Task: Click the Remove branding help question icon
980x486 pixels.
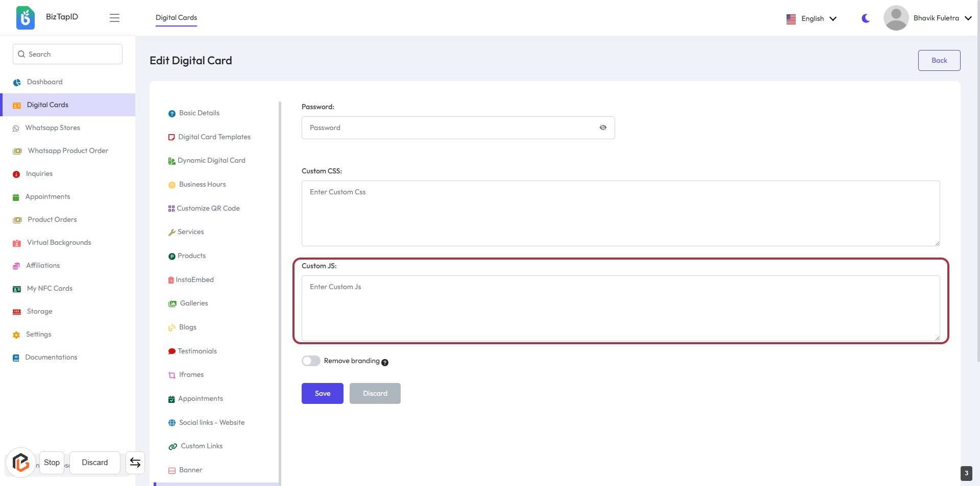Action: pos(385,363)
